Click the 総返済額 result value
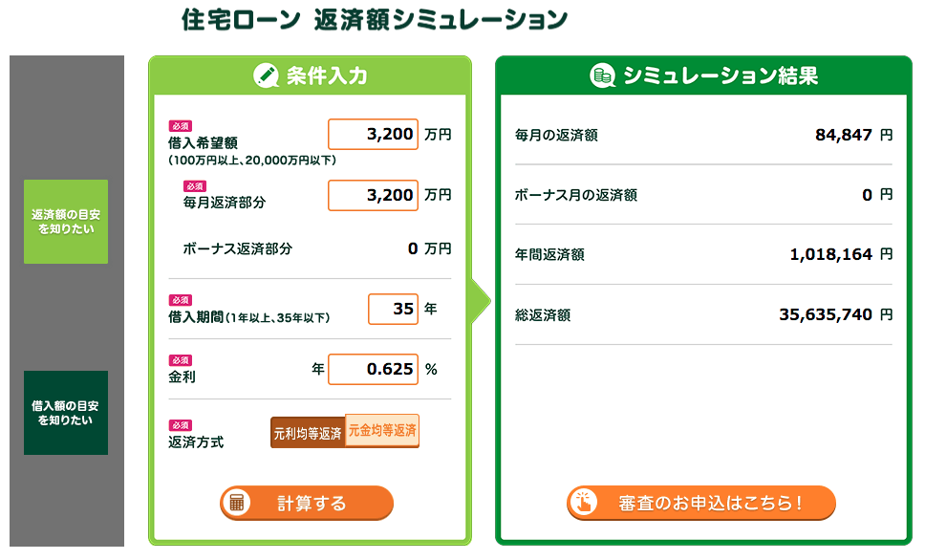 (x=826, y=314)
